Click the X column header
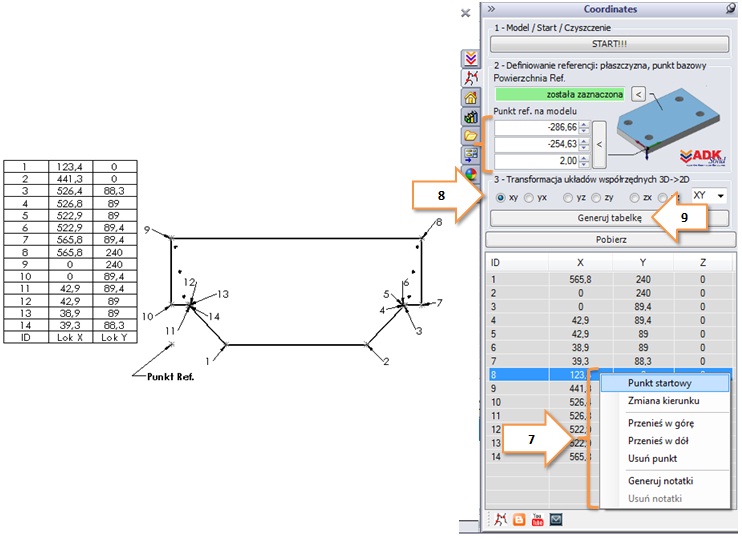 point(581,263)
